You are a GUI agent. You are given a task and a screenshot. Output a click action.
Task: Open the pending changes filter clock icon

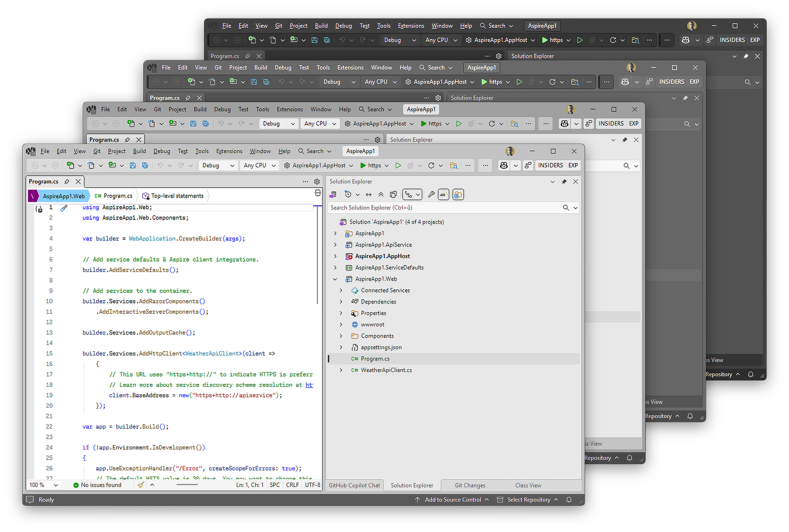tap(348, 195)
